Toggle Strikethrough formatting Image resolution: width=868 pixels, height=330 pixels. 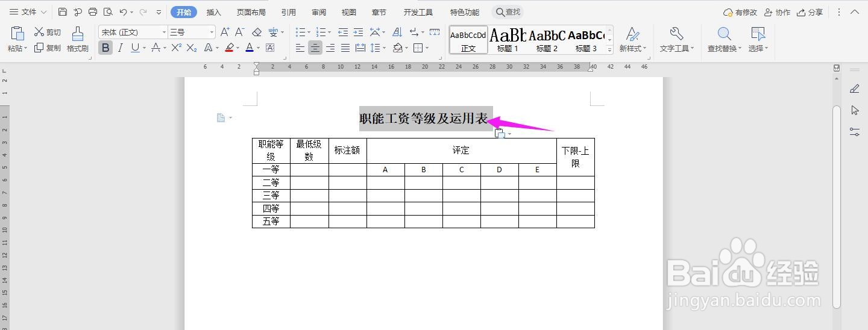[x=156, y=48]
